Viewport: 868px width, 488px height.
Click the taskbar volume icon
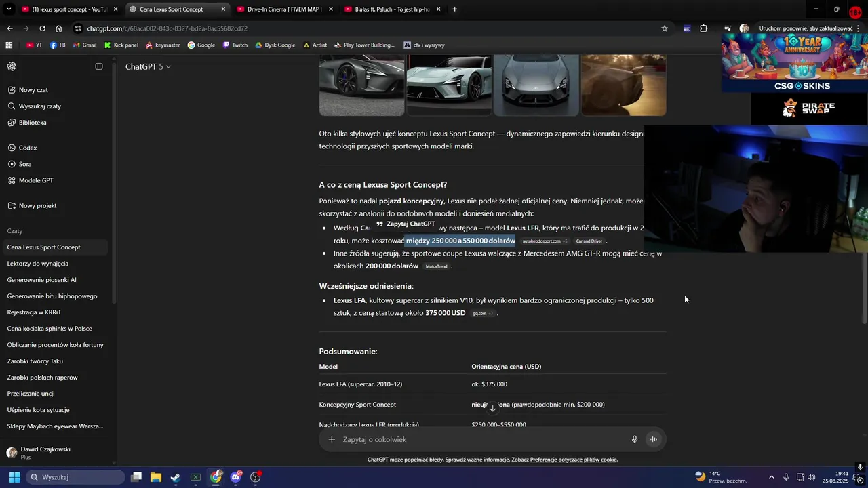[x=812, y=477]
